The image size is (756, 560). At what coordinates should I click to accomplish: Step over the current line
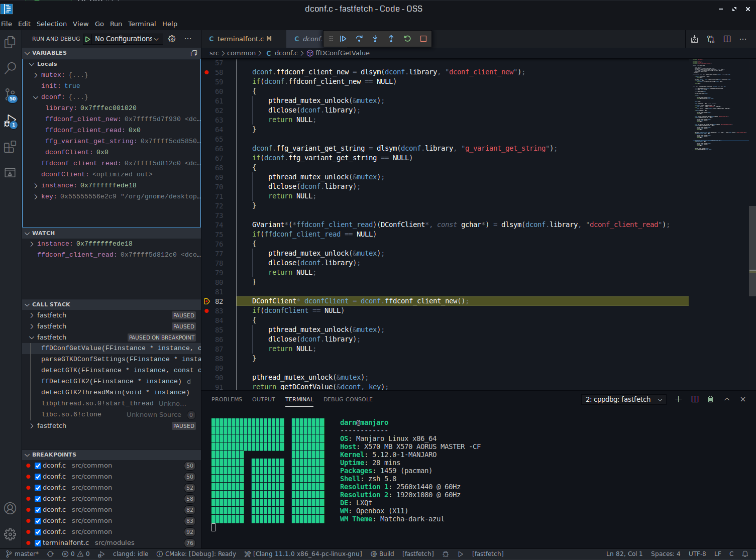[x=359, y=39]
